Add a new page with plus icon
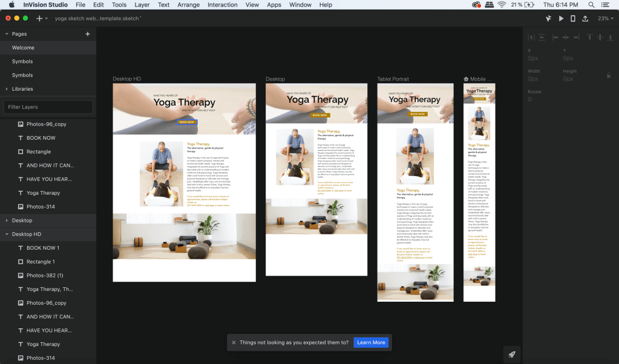This screenshot has height=364, width=619. [x=87, y=34]
